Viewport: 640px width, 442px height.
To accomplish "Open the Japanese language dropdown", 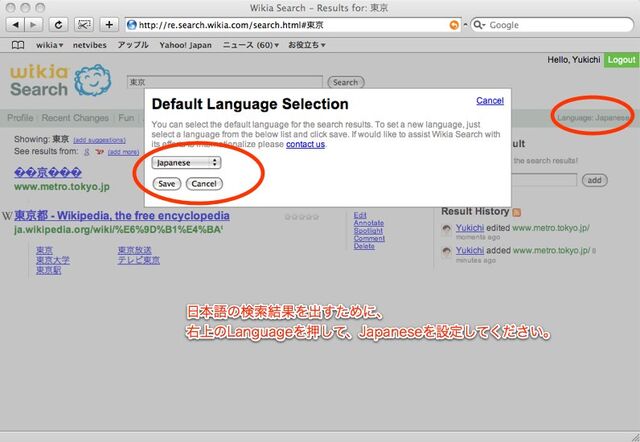I will (186, 162).
